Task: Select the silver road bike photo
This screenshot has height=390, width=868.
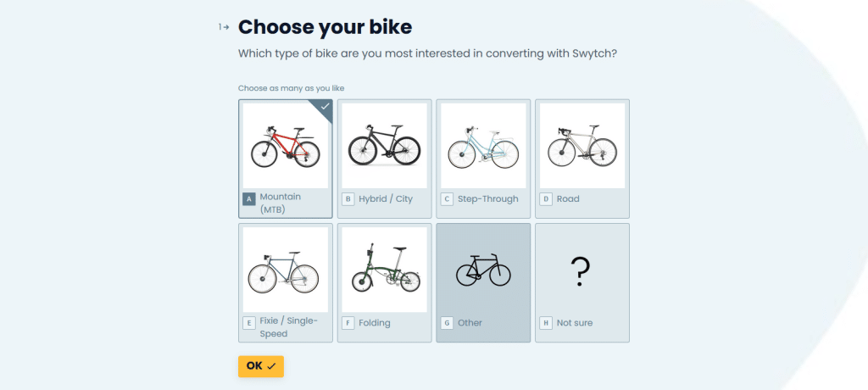Action: [581, 146]
